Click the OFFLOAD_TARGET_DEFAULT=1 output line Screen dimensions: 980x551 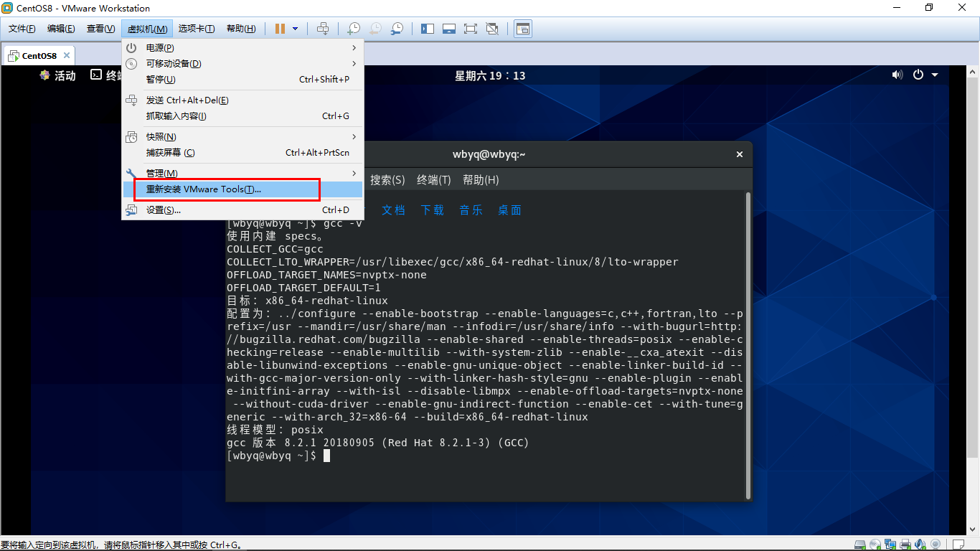point(304,288)
